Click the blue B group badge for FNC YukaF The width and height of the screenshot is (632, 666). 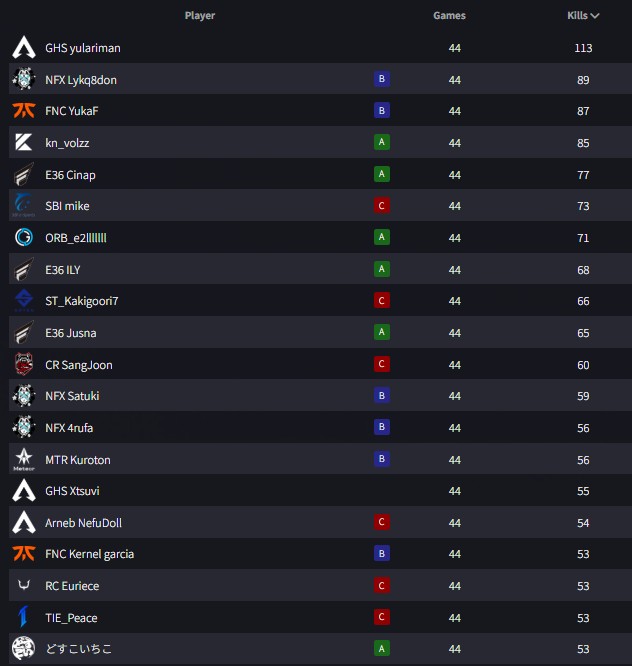pyautogui.click(x=382, y=110)
